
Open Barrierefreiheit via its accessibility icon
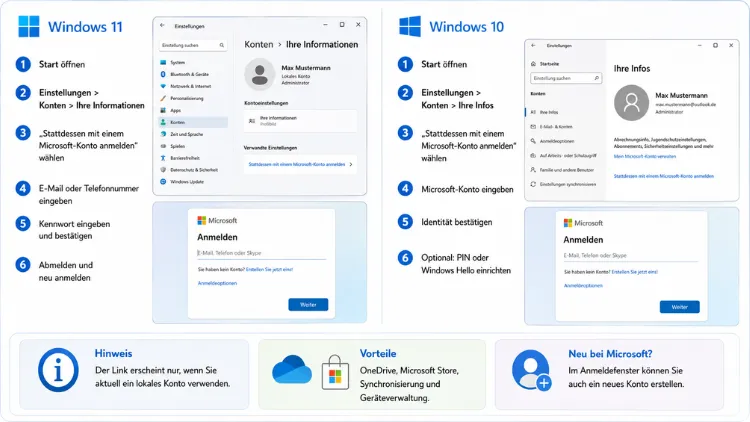pos(163,158)
